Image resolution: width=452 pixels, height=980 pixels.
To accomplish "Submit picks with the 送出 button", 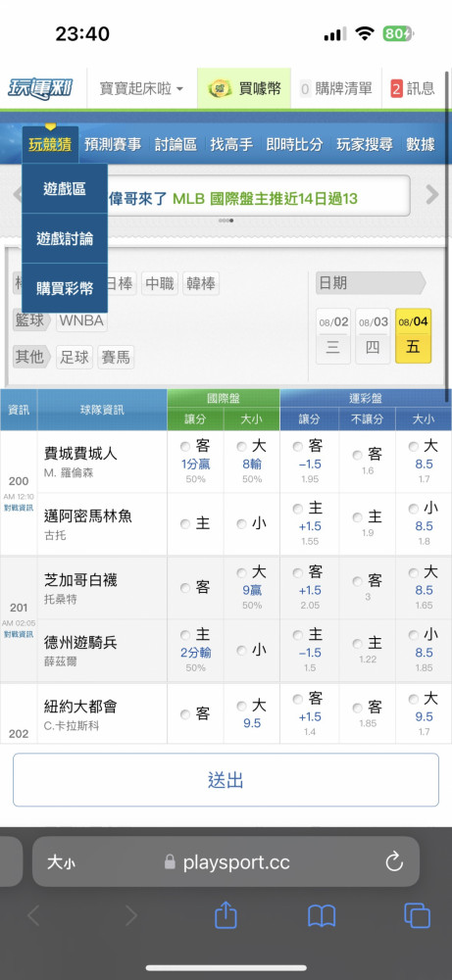I will 226,780.
